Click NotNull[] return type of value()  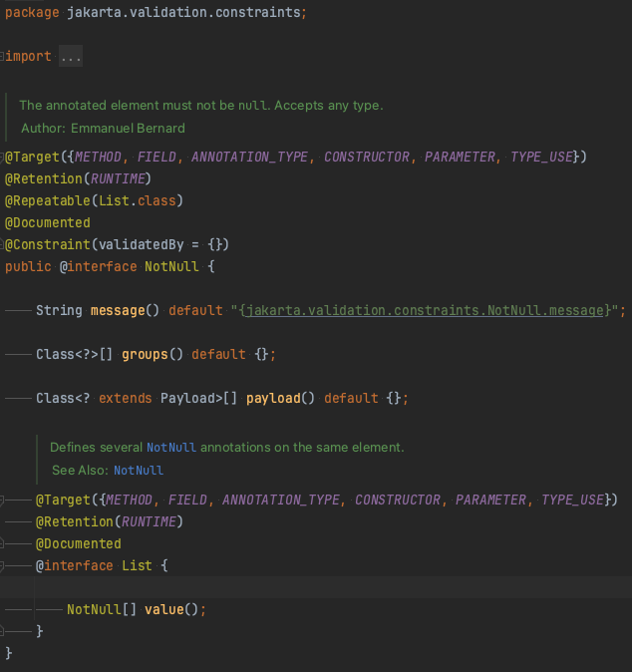102,609
